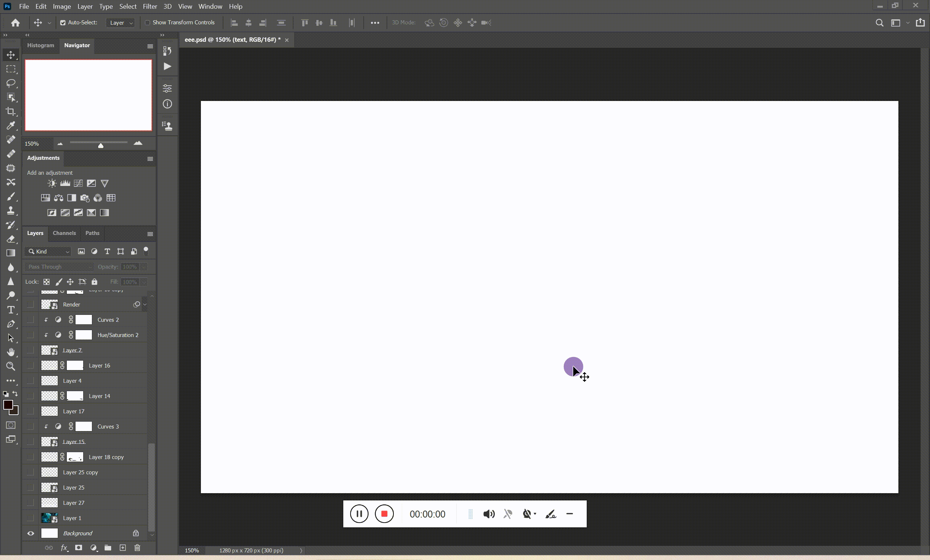This screenshot has height=560, width=930.
Task: Open the Adjustments panel menu
Action: 150,159
